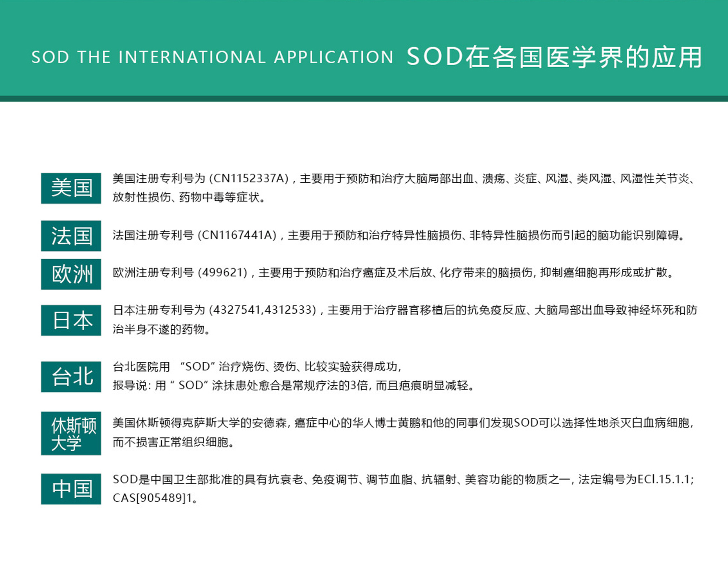
Task: Click the 美国 green label
Action: [x=71, y=188]
